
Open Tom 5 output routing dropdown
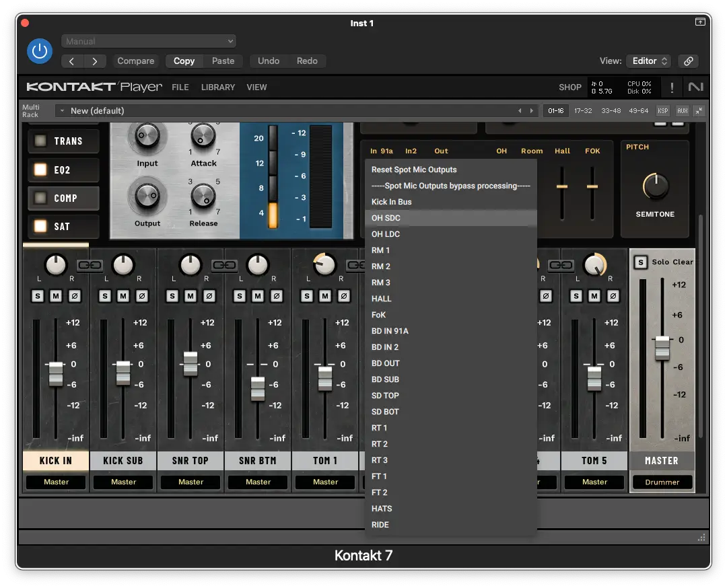(594, 482)
